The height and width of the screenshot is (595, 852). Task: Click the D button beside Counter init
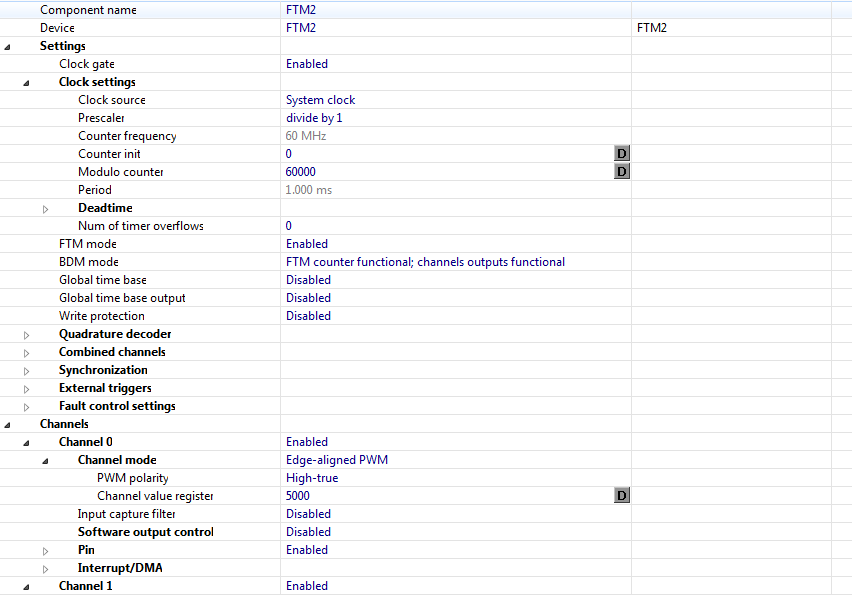pos(621,154)
